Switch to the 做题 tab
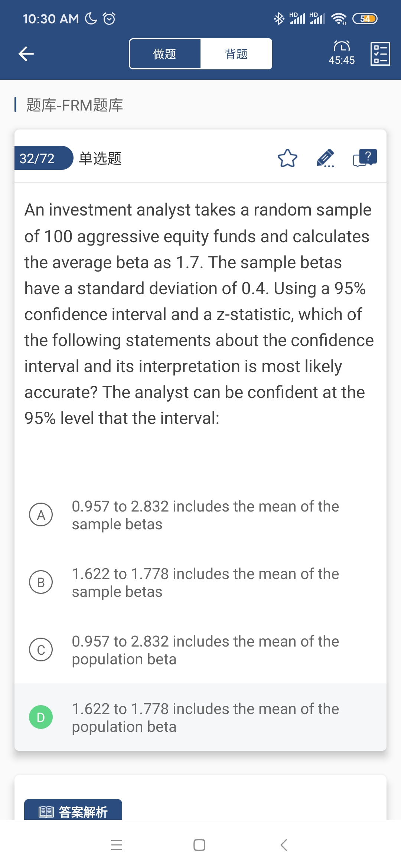The height and width of the screenshot is (868, 401). (x=165, y=54)
